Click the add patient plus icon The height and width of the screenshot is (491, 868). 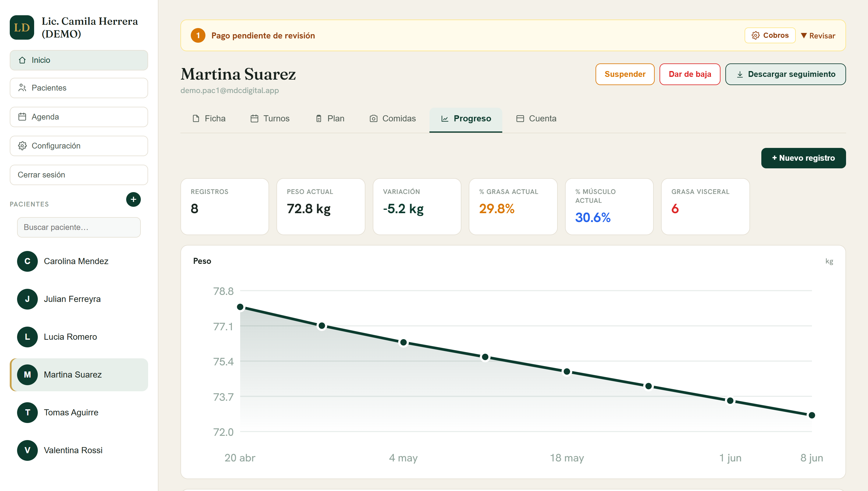[x=133, y=199]
